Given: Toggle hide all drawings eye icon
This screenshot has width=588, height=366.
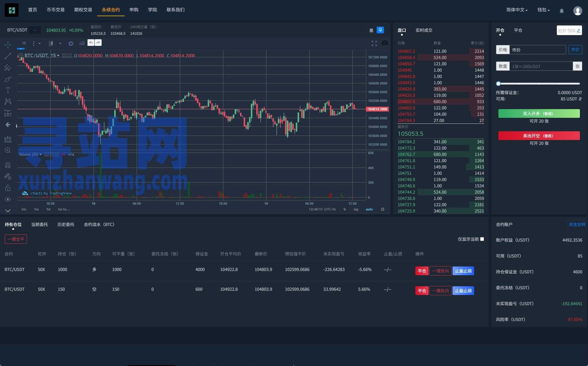Looking at the screenshot, I should (8, 199).
